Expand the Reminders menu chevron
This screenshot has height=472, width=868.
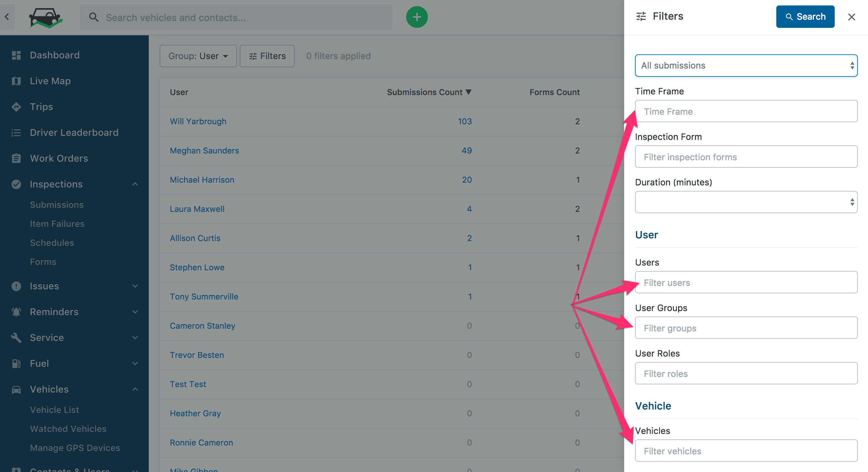point(135,312)
